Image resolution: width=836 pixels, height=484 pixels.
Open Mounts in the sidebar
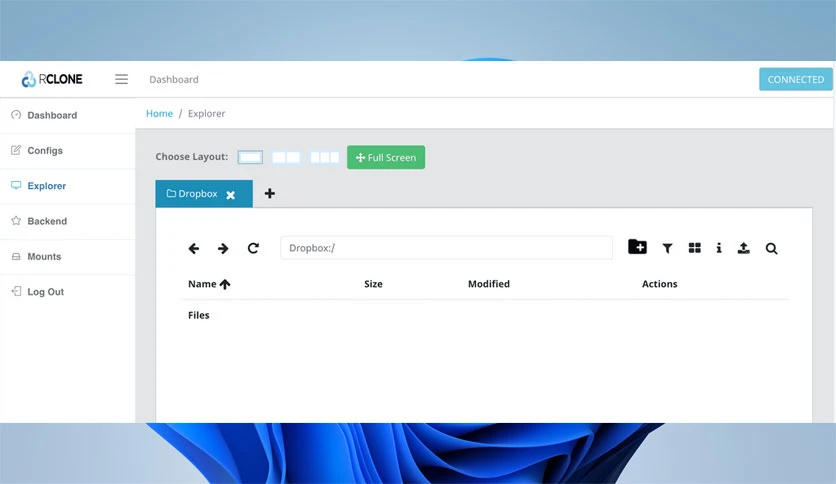pyautogui.click(x=68, y=256)
